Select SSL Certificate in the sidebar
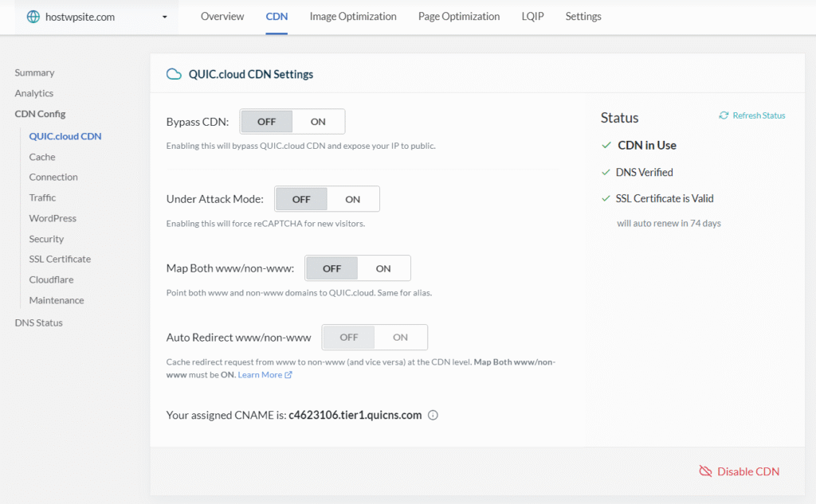The height and width of the screenshot is (504, 816). pyautogui.click(x=59, y=259)
